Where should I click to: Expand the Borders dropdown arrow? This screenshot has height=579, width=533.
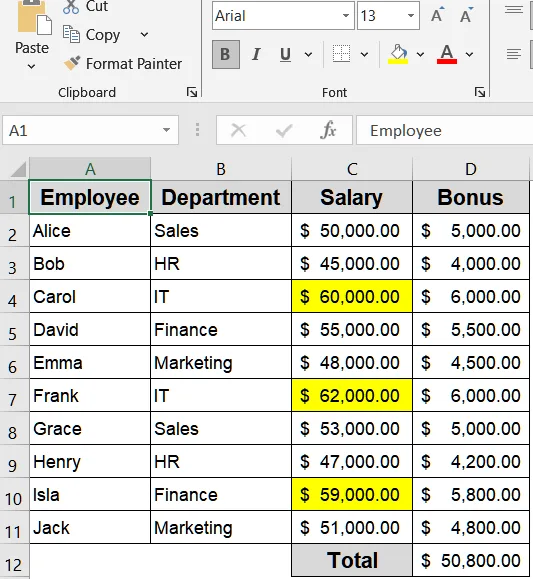tap(364, 55)
